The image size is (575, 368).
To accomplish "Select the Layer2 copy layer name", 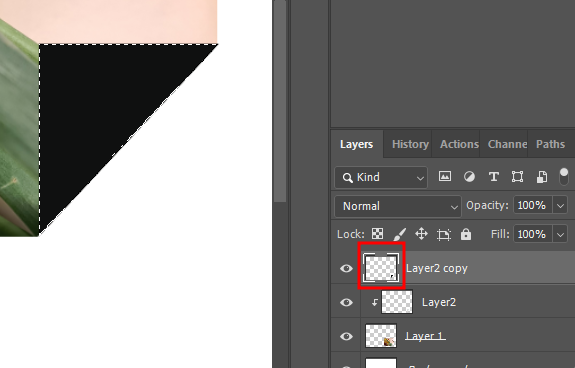I will 437,268.
